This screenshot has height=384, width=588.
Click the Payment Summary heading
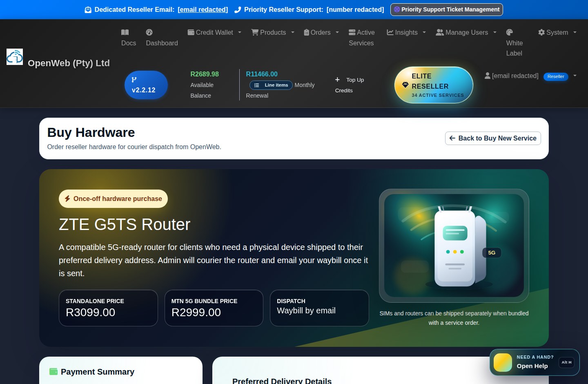point(98,372)
